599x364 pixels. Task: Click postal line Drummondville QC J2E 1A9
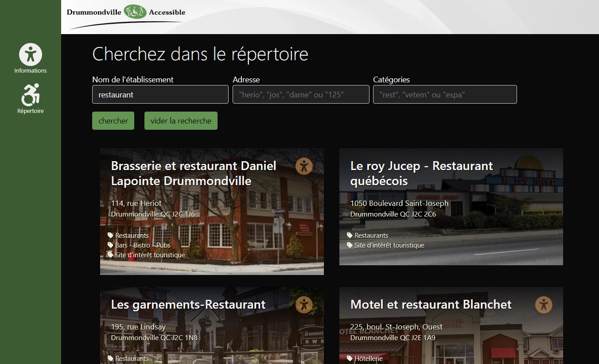[393, 337]
